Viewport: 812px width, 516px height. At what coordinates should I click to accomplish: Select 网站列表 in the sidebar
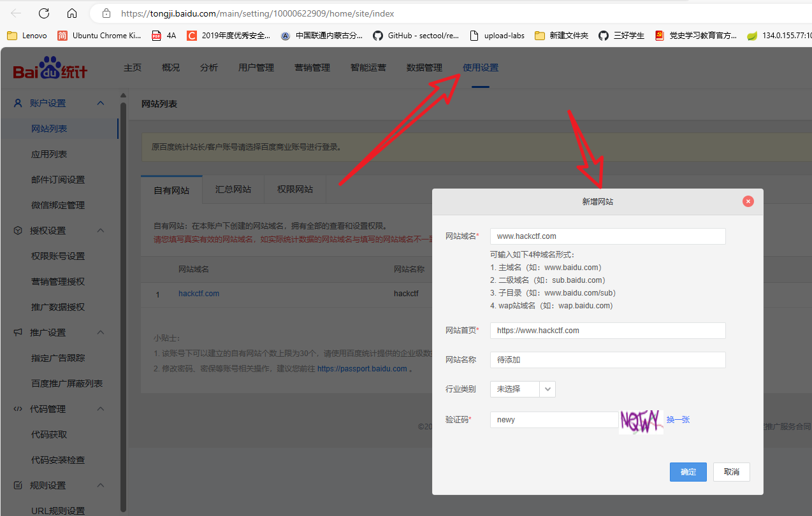(x=49, y=129)
